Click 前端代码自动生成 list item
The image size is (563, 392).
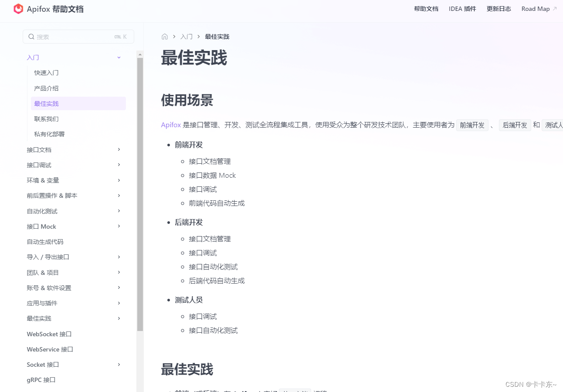pos(217,203)
